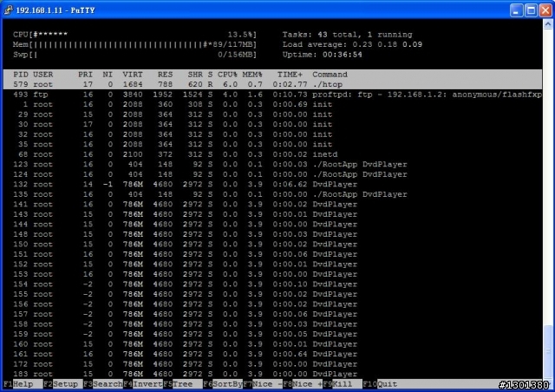Viewport: 555px width, 392px height.
Task: Click F3 Search in the footer bar
Action: [103, 384]
